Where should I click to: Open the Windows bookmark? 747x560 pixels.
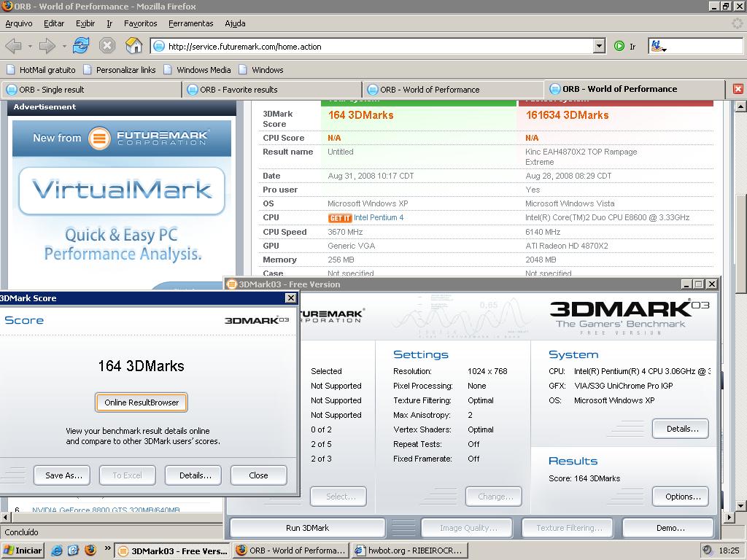(x=261, y=70)
